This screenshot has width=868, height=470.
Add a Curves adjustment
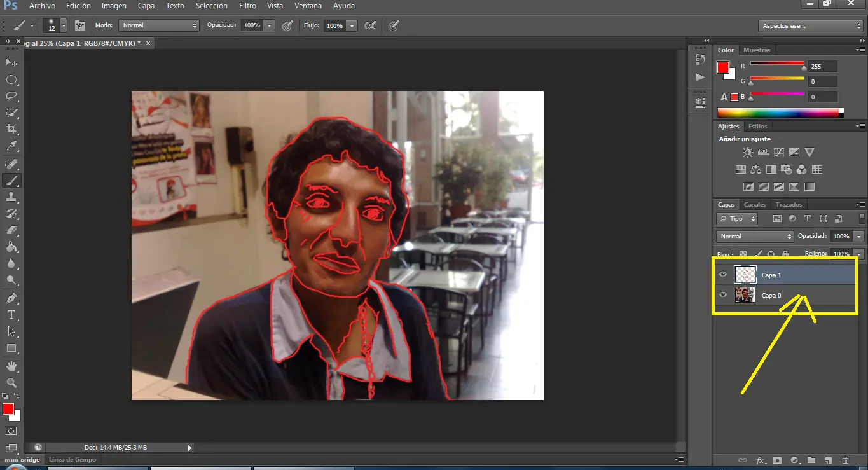tap(779, 153)
